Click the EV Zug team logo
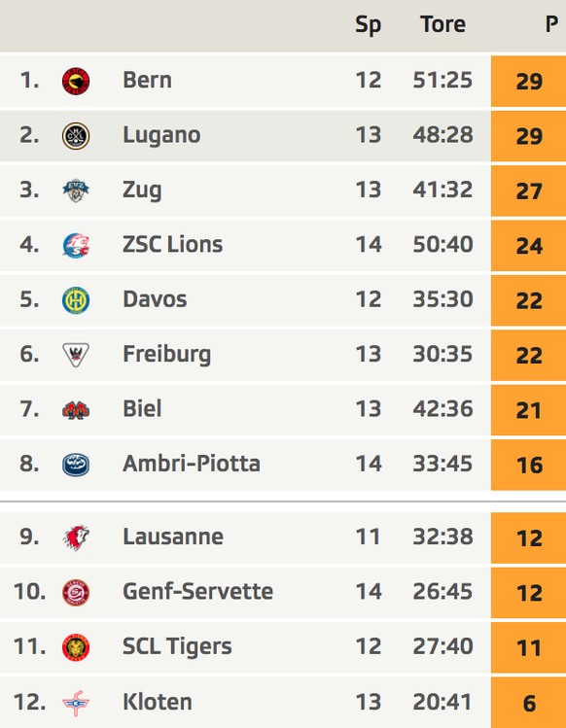566x728 pixels. [76, 191]
